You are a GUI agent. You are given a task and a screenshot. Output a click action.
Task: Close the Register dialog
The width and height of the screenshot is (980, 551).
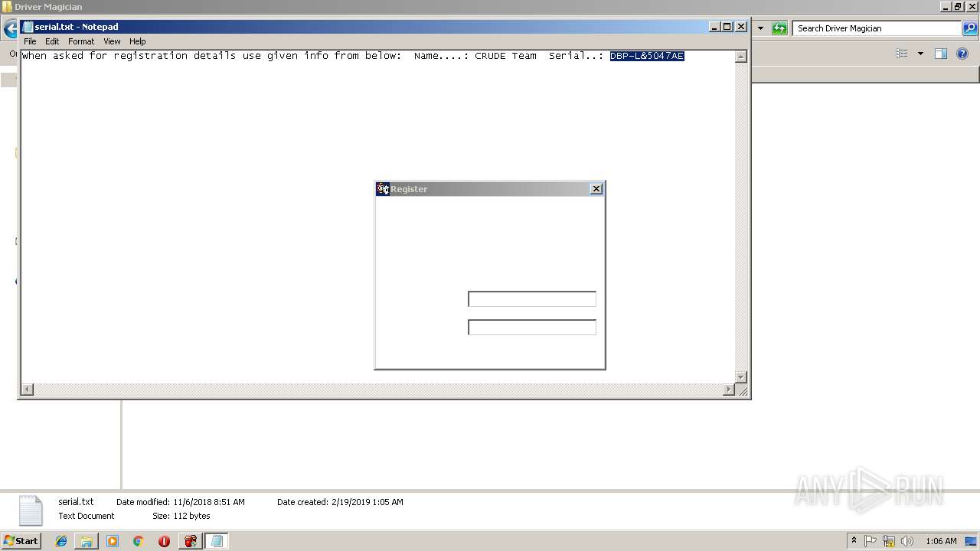click(x=596, y=189)
